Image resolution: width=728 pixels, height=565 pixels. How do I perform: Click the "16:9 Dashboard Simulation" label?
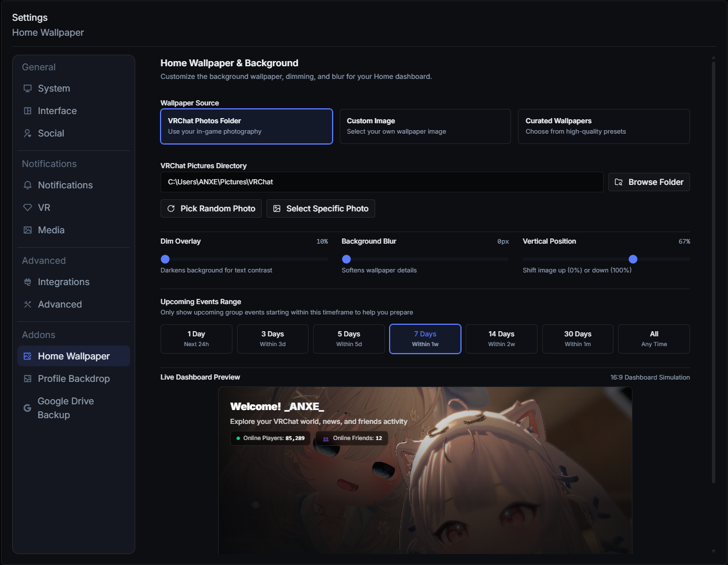click(x=650, y=377)
